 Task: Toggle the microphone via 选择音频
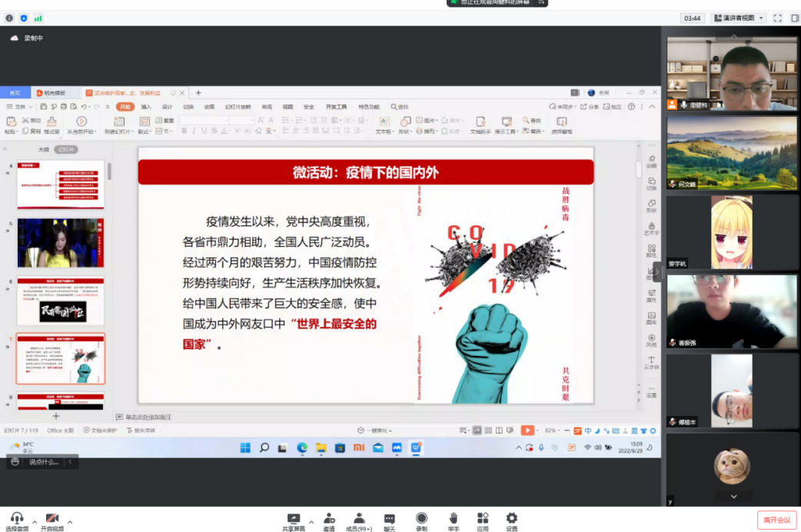click(x=17, y=519)
